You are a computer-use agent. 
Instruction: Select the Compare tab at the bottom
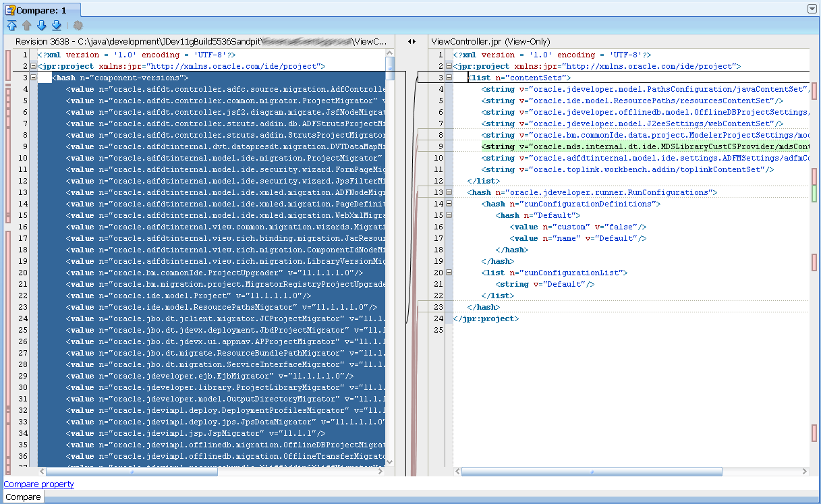click(x=23, y=497)
